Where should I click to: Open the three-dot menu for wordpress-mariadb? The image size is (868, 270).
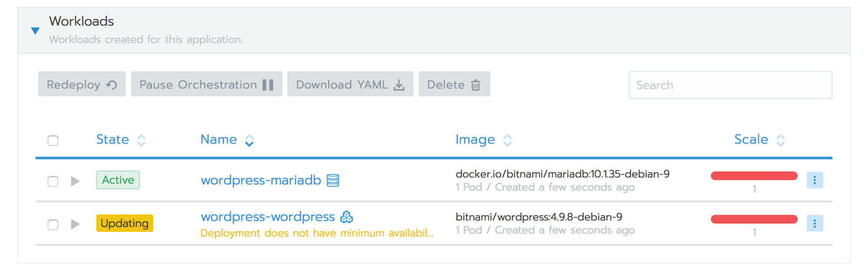[815, 180]
